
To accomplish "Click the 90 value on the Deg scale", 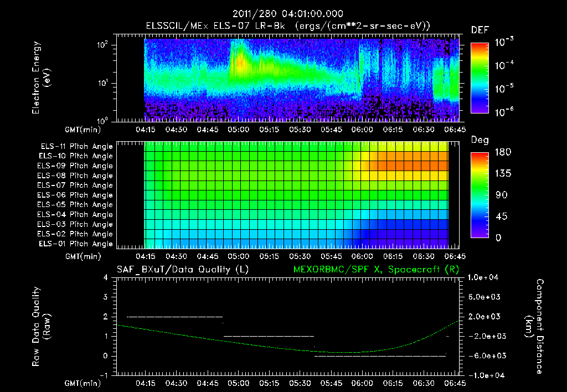I will point(502,195).
